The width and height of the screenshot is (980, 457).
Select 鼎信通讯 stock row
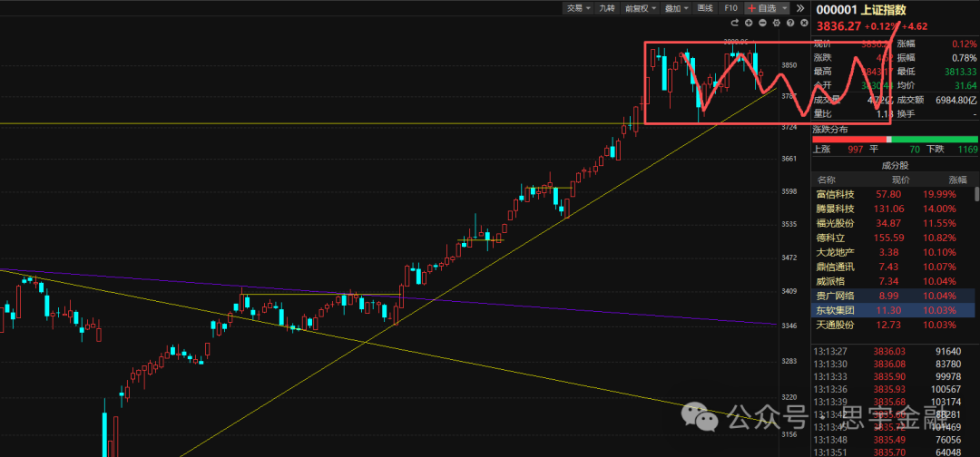point(893,267)
